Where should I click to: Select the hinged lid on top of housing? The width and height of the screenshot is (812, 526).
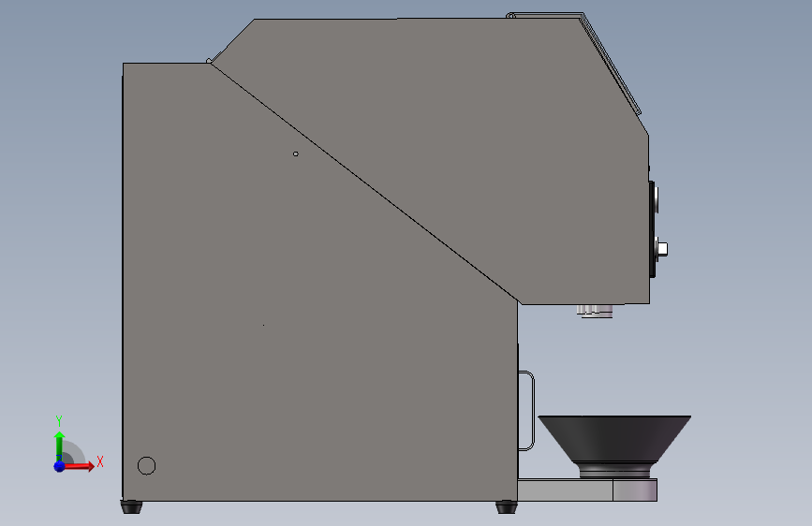[x=575, y=62]
